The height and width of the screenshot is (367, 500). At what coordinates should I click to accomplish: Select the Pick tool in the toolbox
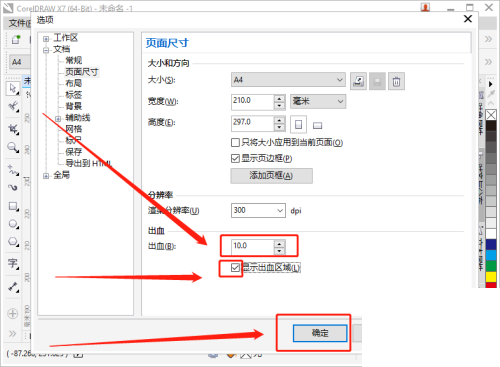click(13, 88)
